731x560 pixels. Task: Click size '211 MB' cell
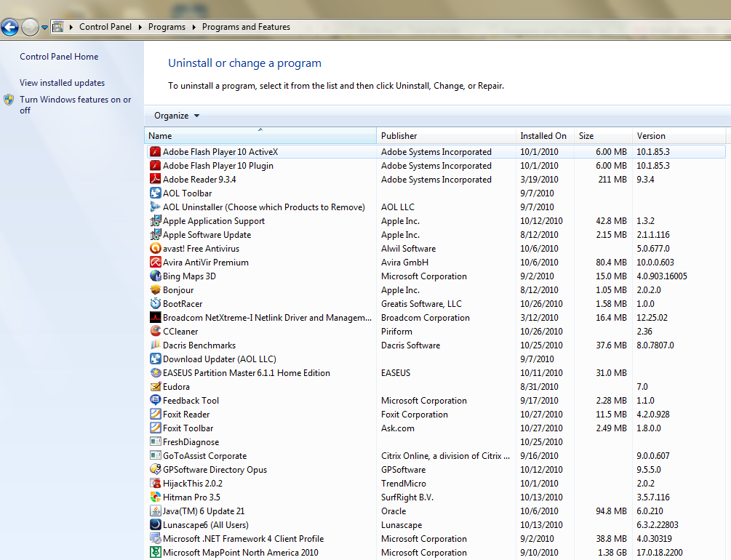point(612,180)
